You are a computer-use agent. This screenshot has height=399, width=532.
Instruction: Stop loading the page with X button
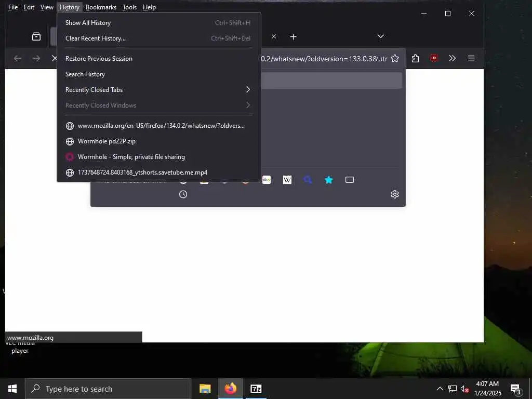(54, 58)
